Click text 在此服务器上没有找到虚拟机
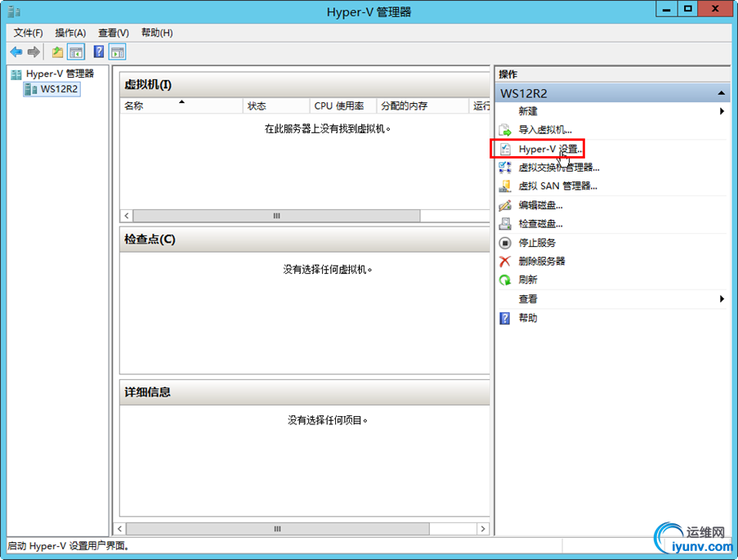The height and width of the screenshot is (560, 738). point(328,128)
